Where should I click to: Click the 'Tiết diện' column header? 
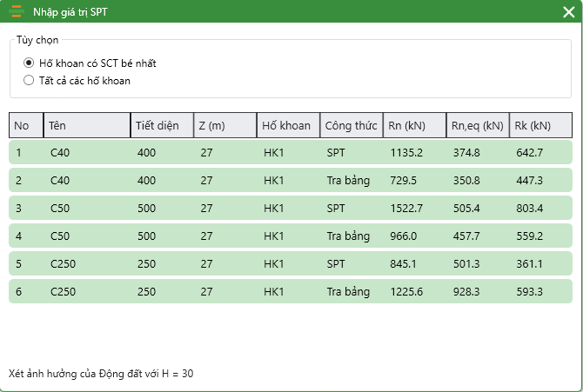161,126
